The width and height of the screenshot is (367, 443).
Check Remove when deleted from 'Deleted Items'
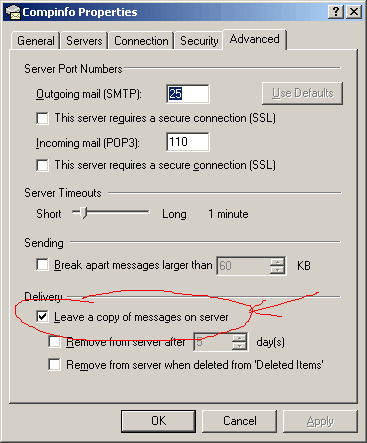[54, 365]
